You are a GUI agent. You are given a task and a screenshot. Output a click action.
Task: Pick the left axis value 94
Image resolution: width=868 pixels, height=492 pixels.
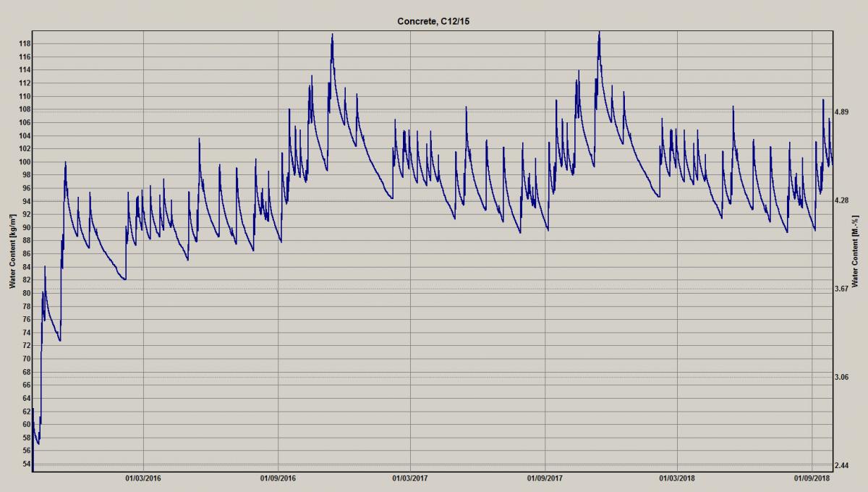coord(26,201)
